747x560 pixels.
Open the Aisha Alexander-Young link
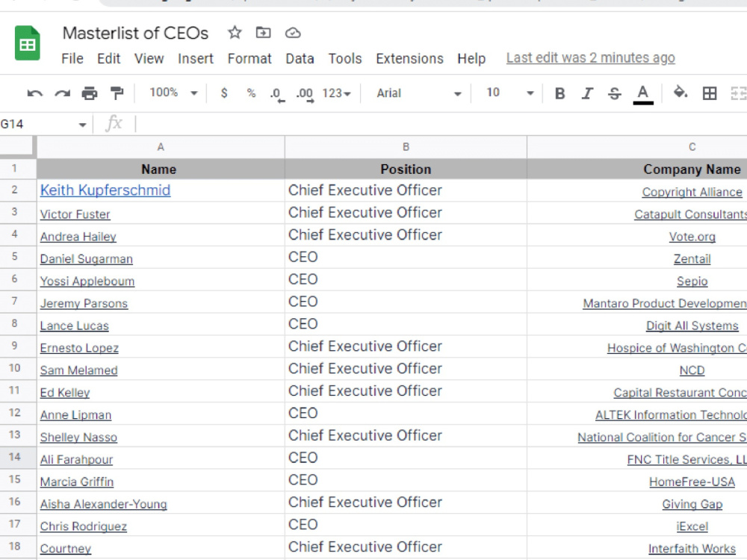point(103,504)
